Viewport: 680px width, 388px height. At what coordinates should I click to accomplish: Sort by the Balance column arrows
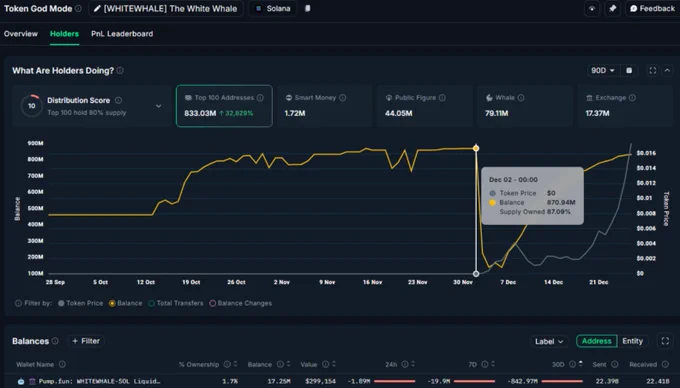point(289,364)
